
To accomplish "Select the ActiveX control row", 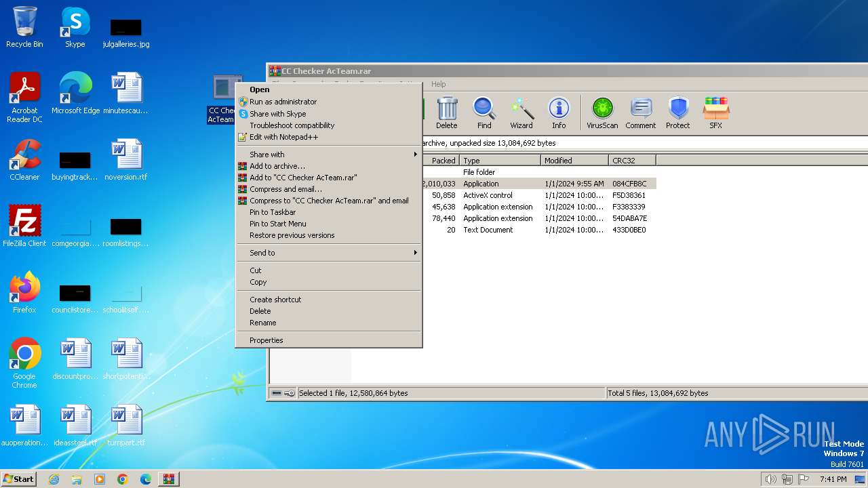I will pos(539,195).
